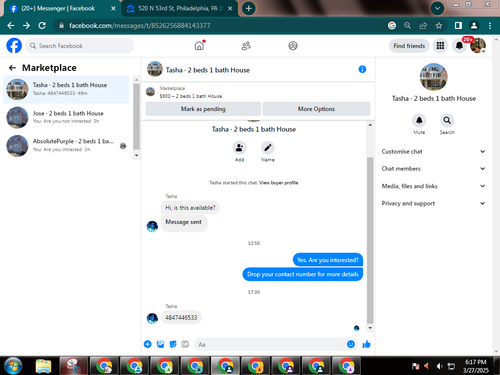The image size is (500, 375).
Task: Expand Chat members section
Action: [433, 169]
